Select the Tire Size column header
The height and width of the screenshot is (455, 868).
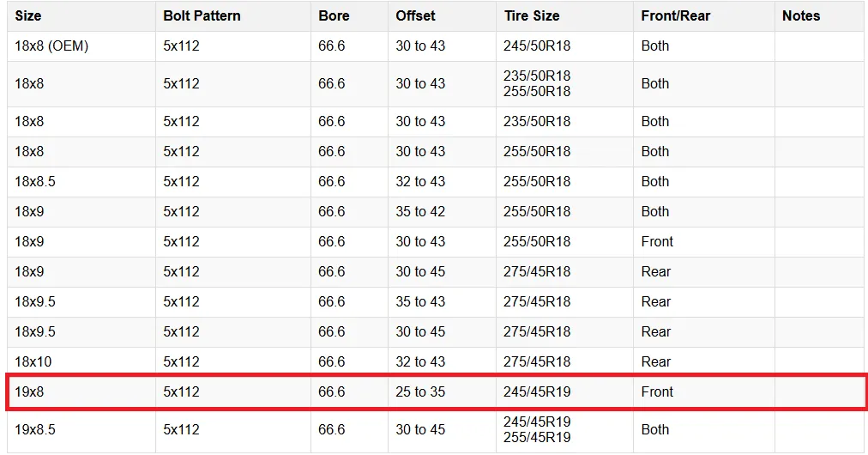(x=532, y=16)
